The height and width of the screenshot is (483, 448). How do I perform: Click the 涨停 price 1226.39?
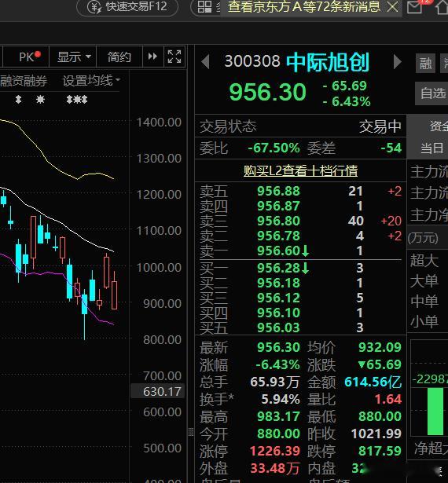point(275,451)
